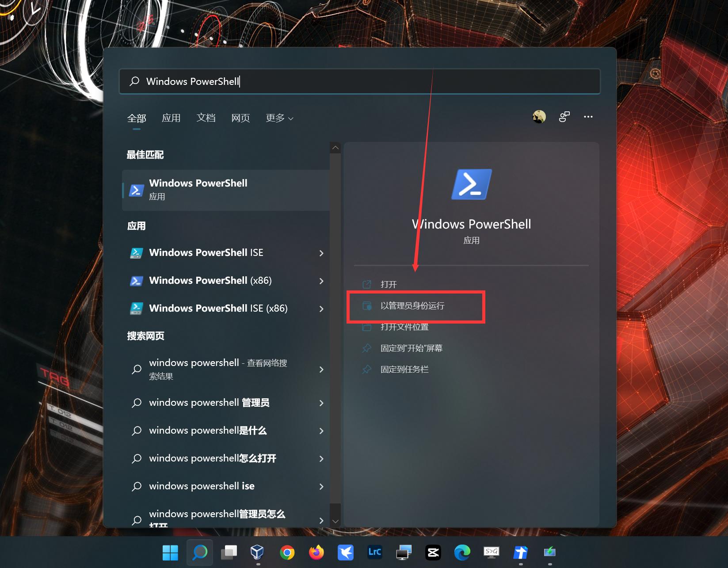Switch to the 文档 search tab
This screenshot has height=568, width=728.
206,118
